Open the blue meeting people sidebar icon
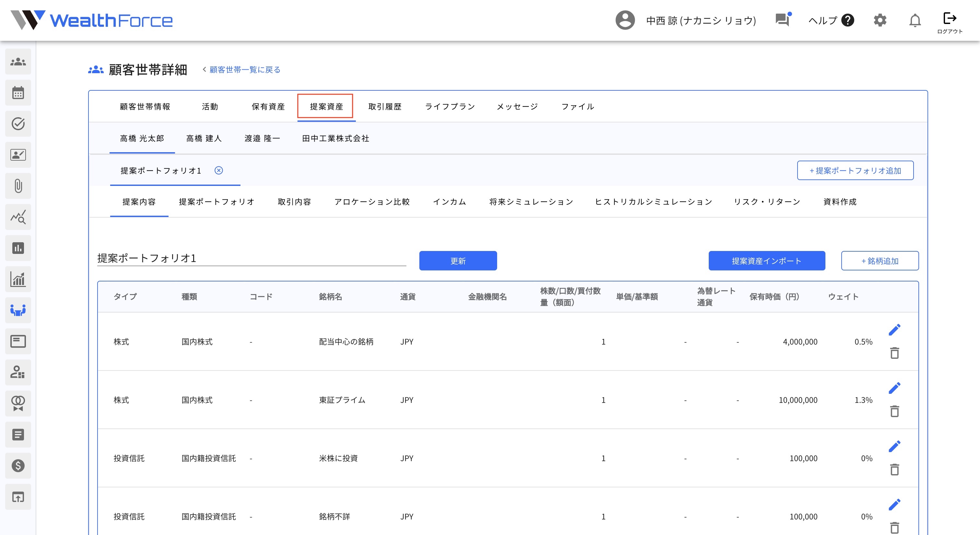The height and width of the screenshot is (535, 980). (x=18, y=310)
